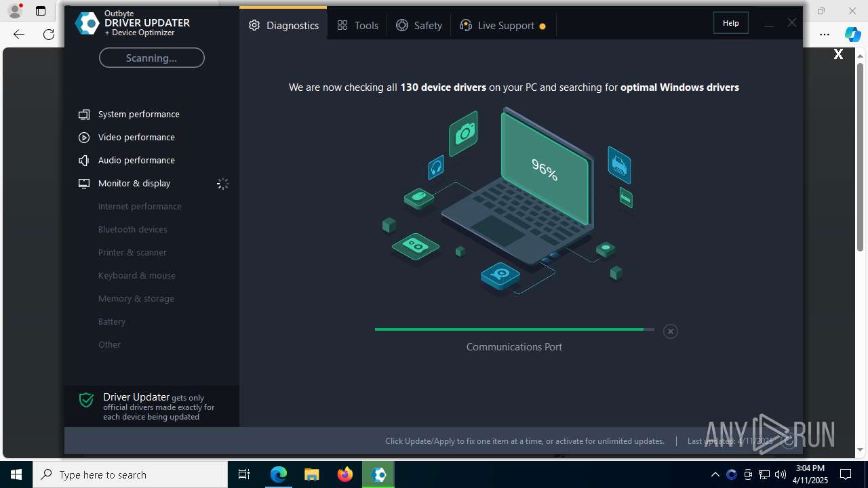868x488 pixels.
Task: Click the Diagnostics gear icon
Action: click(x=254, y=26)
